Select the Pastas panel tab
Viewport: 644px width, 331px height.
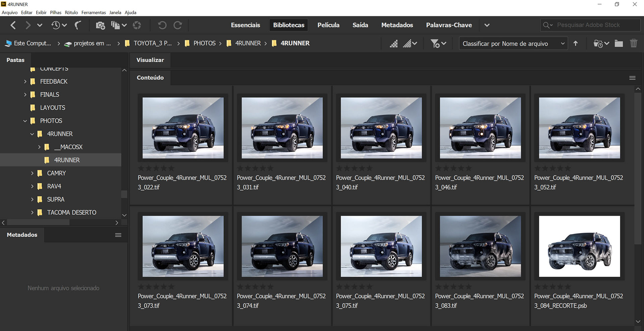pyautogui.click(x=15, y=60)
